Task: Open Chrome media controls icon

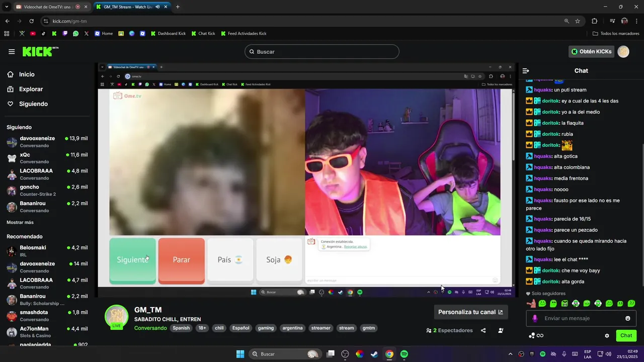Action: tap(612, 21)
